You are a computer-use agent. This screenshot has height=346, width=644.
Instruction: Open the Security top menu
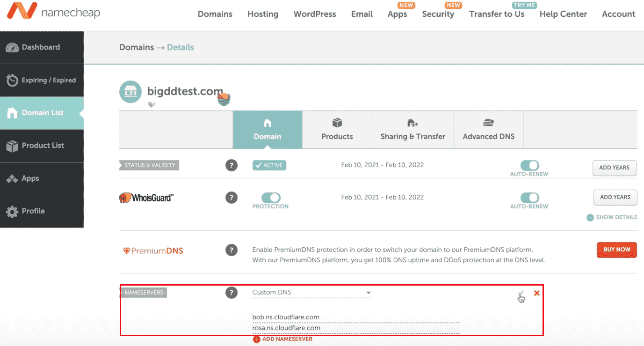coord(438,14)
